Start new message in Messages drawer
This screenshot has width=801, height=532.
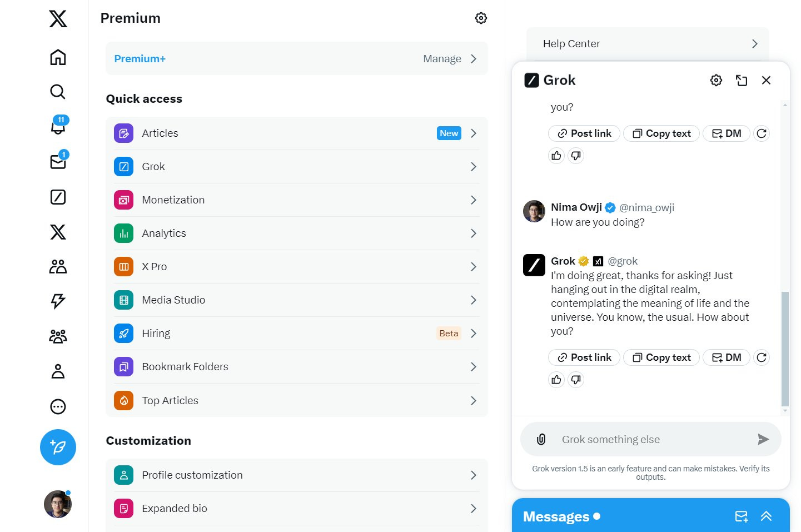coord(742,516)
